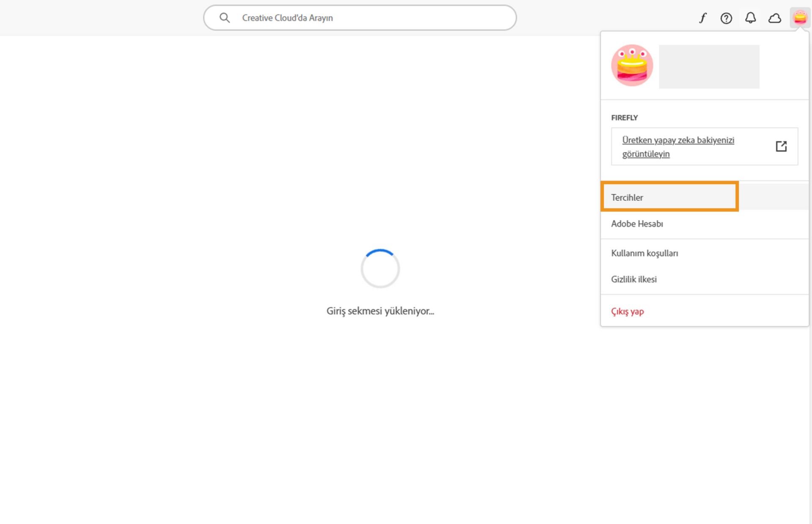
Task: Click Çıkış yap to log out
Action: pyautogui.click(x=628, y=311)
